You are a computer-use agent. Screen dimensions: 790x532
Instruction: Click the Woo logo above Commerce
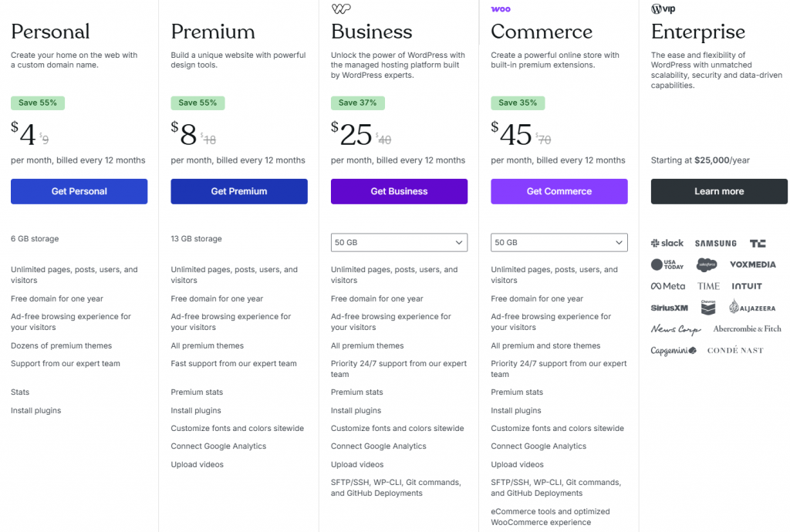tap(501, 9)
